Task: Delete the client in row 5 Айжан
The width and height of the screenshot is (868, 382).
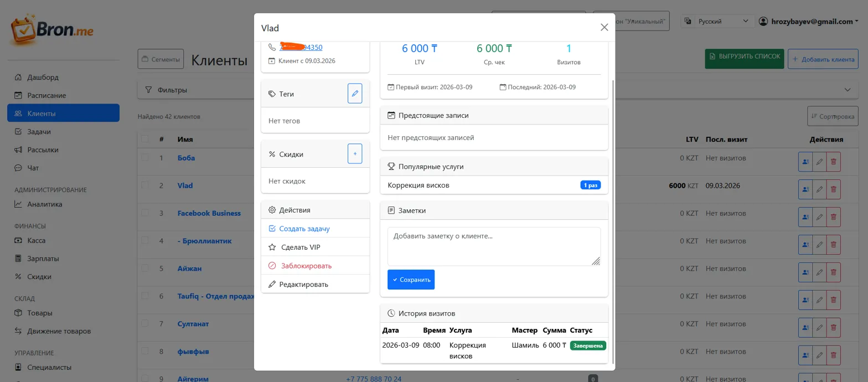Action: click(834, 272)
